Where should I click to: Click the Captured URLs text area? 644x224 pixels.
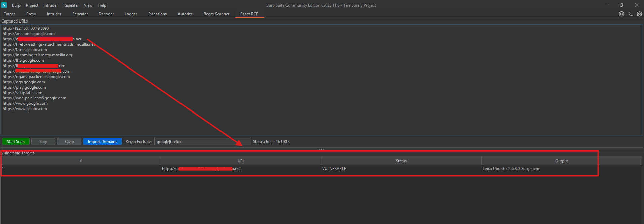click(321, 80)
